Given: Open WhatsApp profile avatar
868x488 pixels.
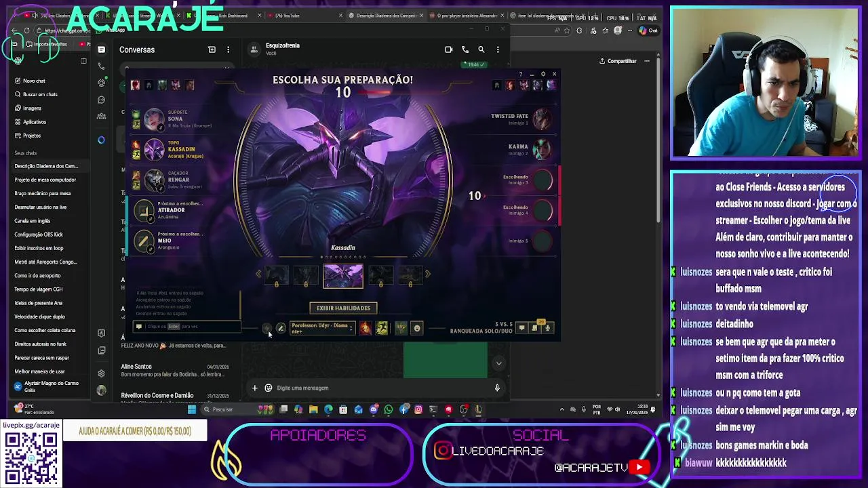Looking at the screenshot, I should [x=101, y=390].
